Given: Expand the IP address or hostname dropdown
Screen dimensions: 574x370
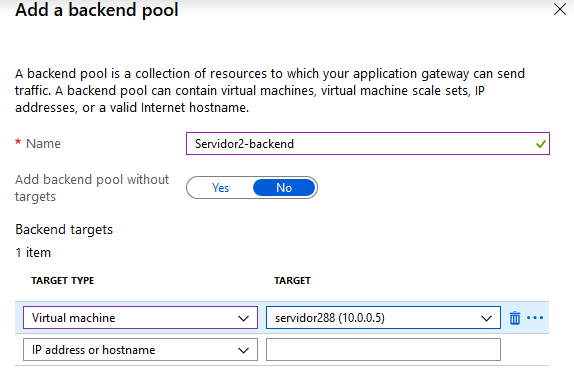Looking at the screenshot, I should (140, 350).
